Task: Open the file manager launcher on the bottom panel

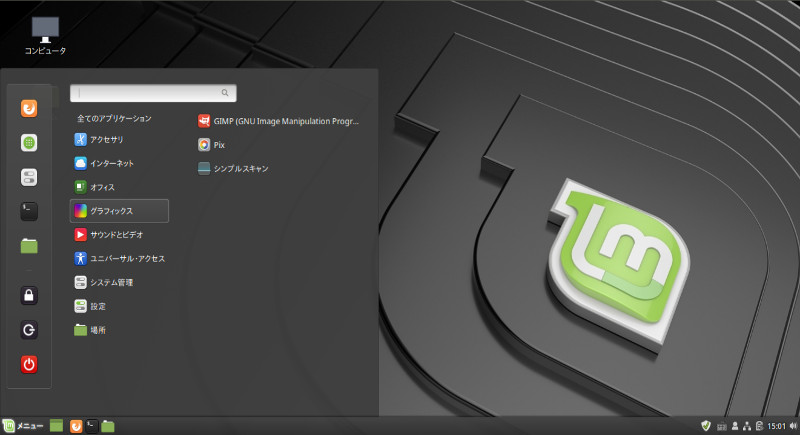Action: click(x=108, y=426)
